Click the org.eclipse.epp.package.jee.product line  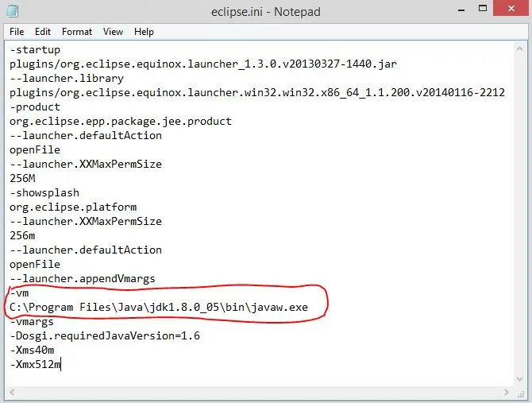coord(121,121)
